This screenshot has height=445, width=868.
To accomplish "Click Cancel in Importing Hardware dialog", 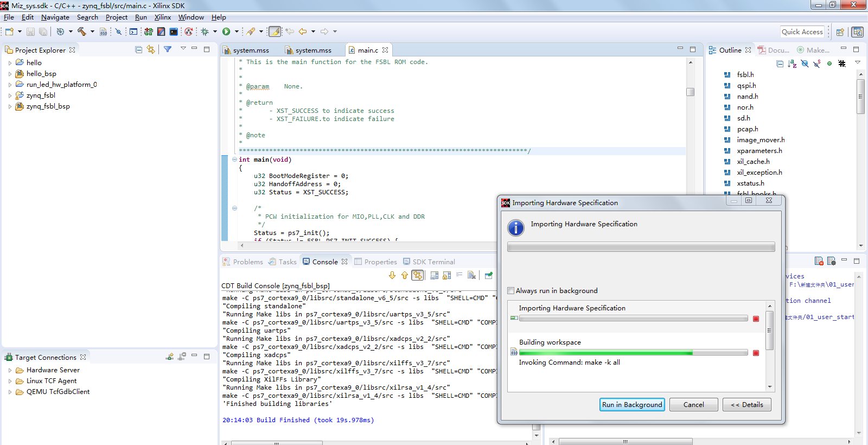I will pos(693,404).
